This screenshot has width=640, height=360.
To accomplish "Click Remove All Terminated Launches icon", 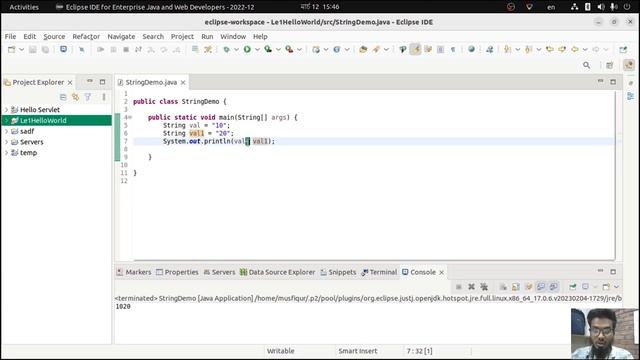I will tap(484, 287).
